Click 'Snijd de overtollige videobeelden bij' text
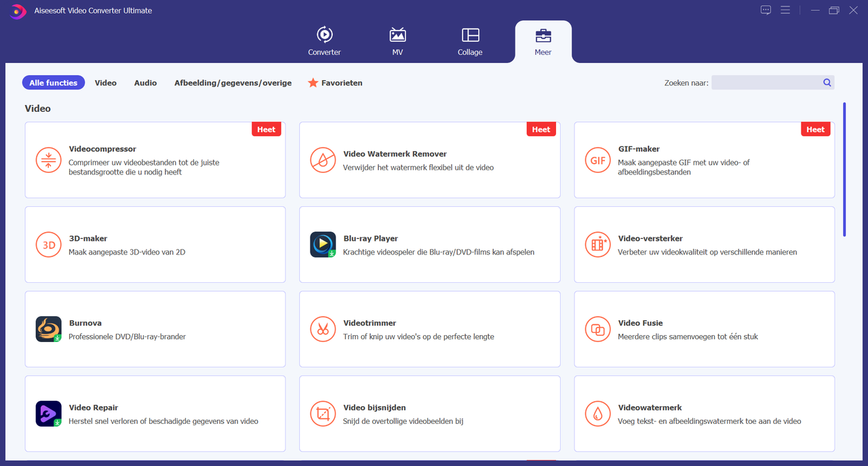Viewport: 868px width, 466px height. (x=403, y=421)
